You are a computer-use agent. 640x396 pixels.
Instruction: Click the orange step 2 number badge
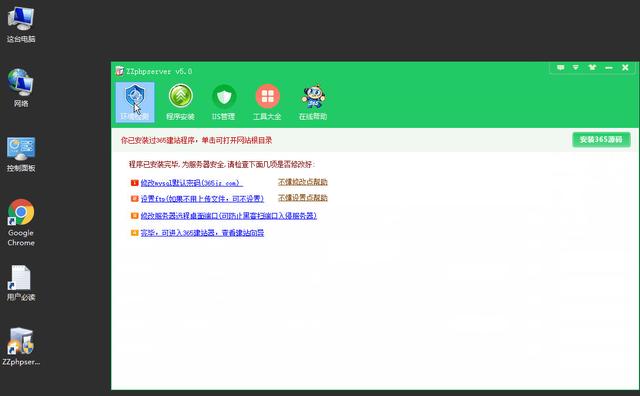click(134, 199)
